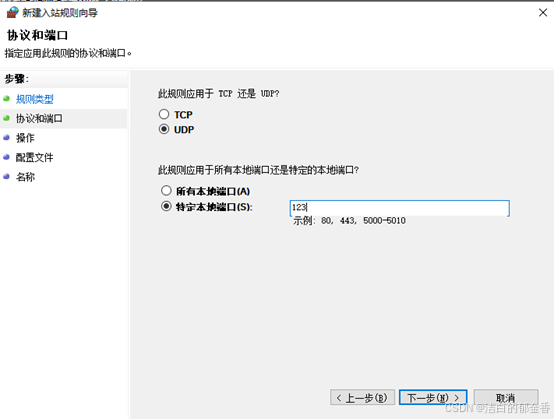Select the UDP protocol radio button

[x=164, y=129]
